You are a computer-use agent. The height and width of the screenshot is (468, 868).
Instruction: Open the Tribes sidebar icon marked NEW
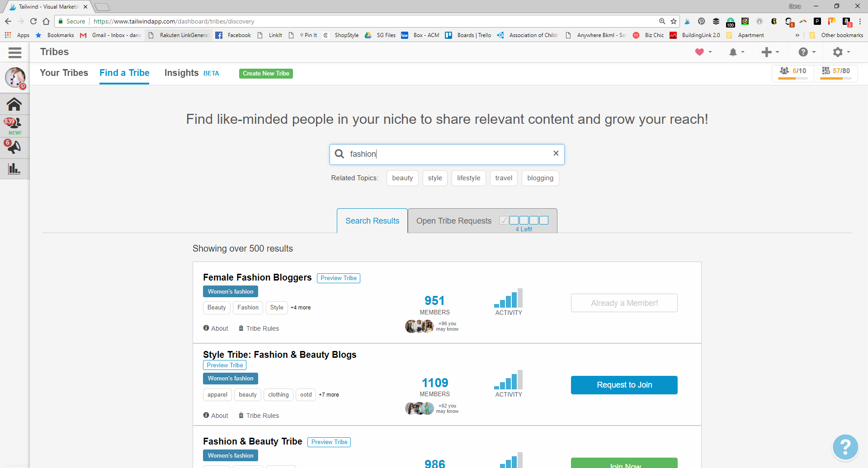point(14,126)
